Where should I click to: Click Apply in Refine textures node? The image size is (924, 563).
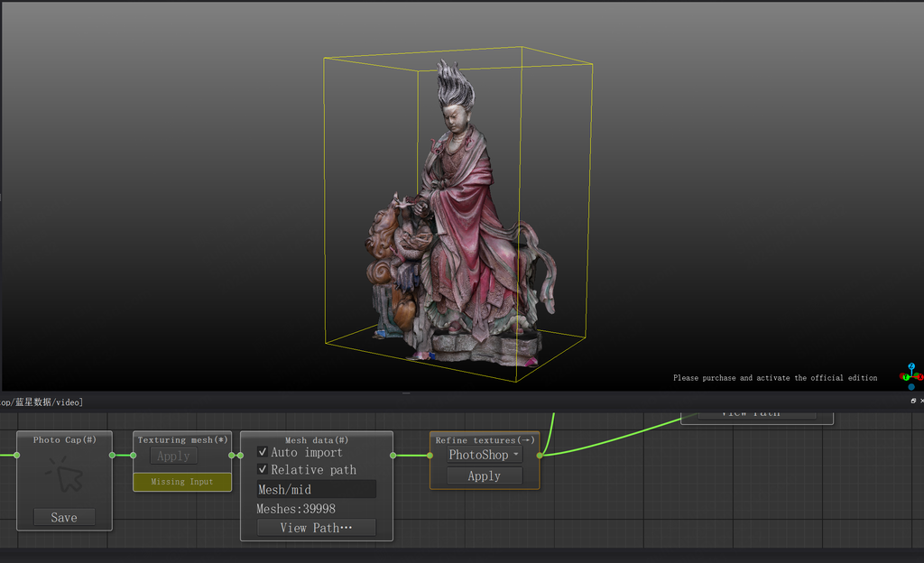coord(484,475)
